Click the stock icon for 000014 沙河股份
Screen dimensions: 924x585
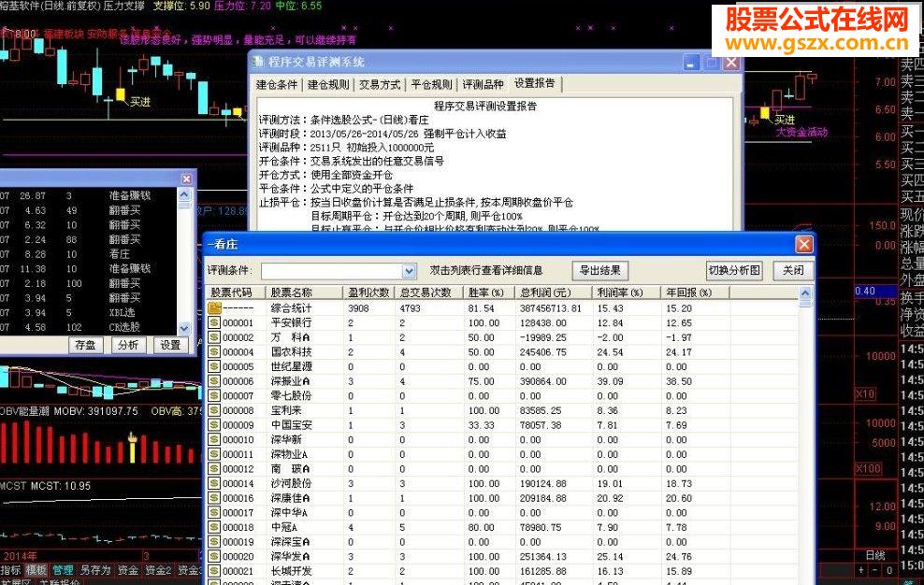click(x=214, y=484)
